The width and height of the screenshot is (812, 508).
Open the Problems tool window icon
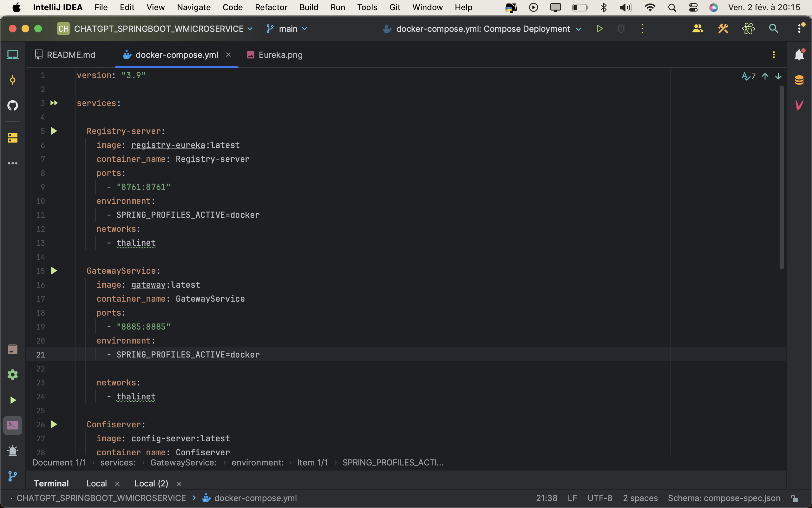click(x=13, y=451)
